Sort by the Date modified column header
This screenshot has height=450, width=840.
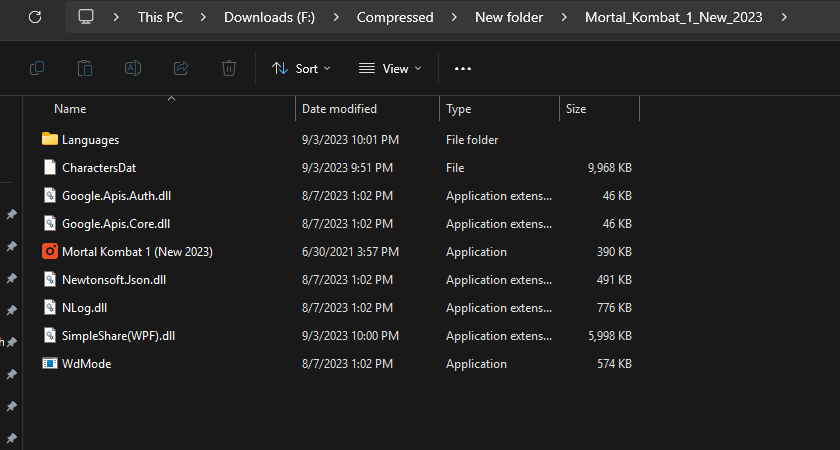[340, 108]
